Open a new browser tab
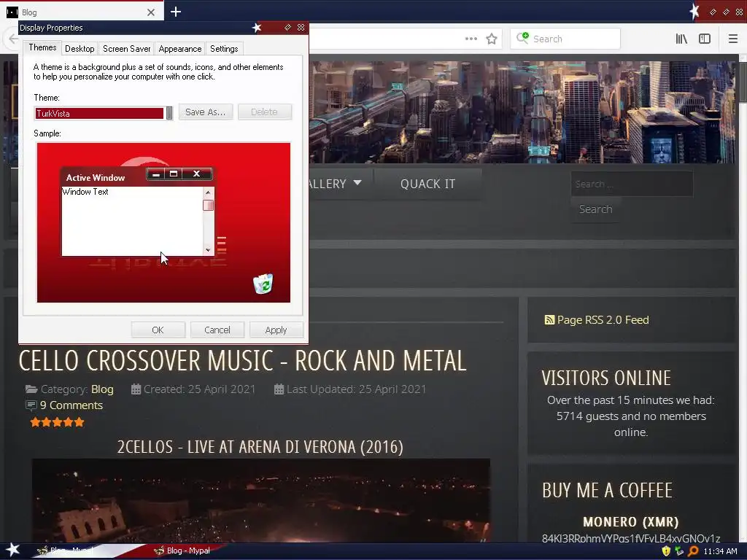The width and height of the screenshot is (747, 560). (x=176, y=12)
